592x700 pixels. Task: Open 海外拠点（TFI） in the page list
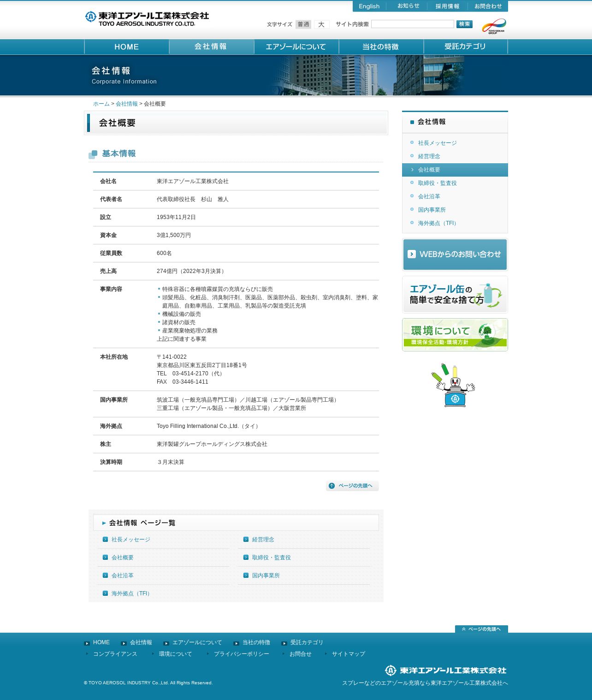click(x=132, y=593)
